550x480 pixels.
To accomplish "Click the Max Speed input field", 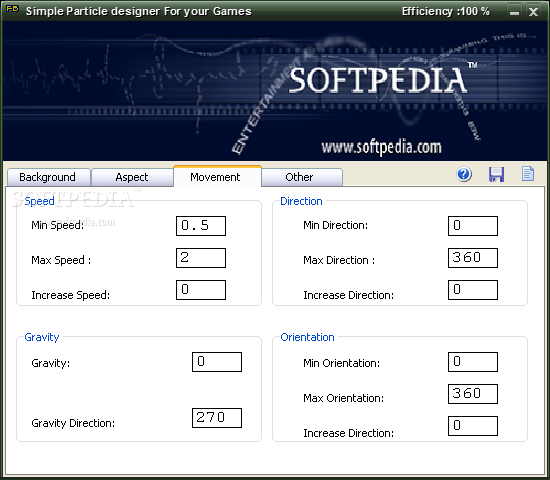I will tap(201, 258).
